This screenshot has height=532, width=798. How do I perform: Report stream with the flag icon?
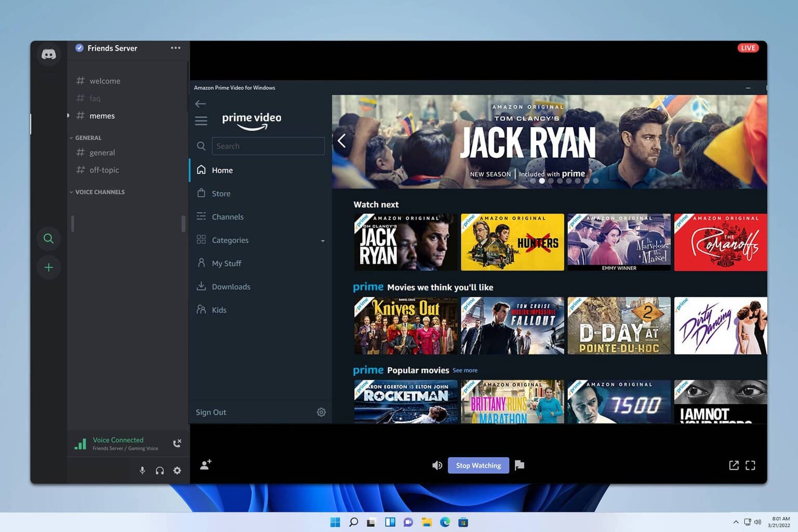pos(519,465)
